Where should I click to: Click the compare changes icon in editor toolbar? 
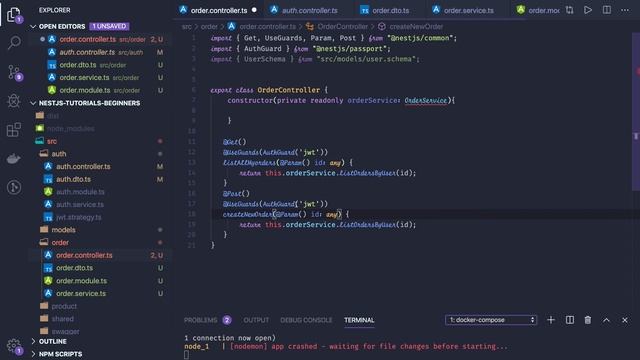569,10
